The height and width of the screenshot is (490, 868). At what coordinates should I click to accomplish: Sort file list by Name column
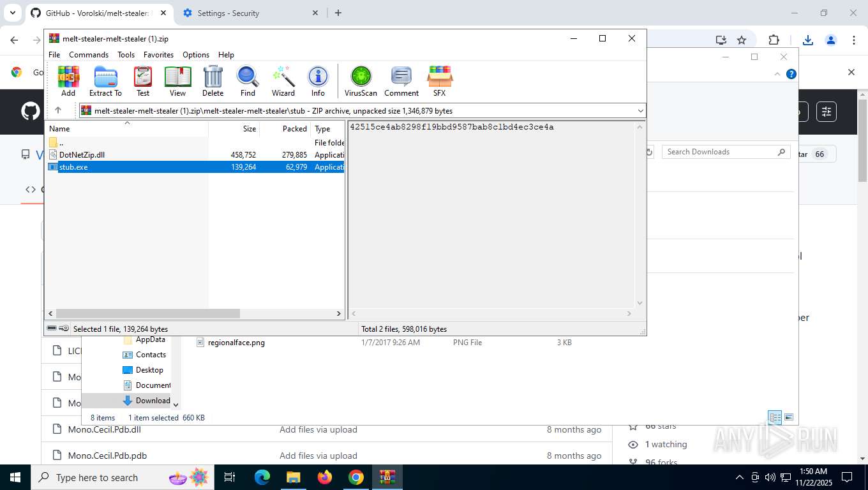coord(127,128)
